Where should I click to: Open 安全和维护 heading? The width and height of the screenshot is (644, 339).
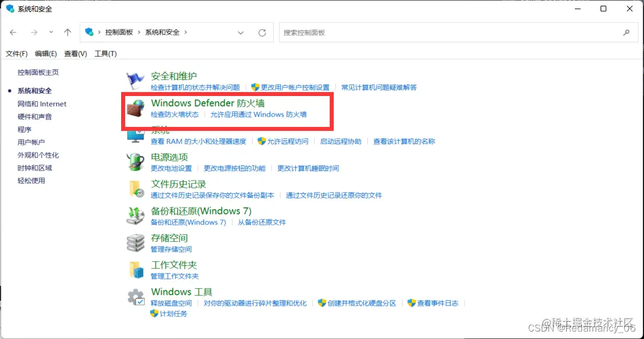(x=174, y=76)
